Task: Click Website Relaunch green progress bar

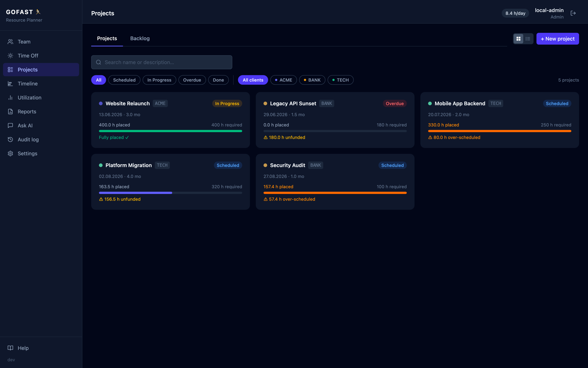Action: (x=171, y=131)
